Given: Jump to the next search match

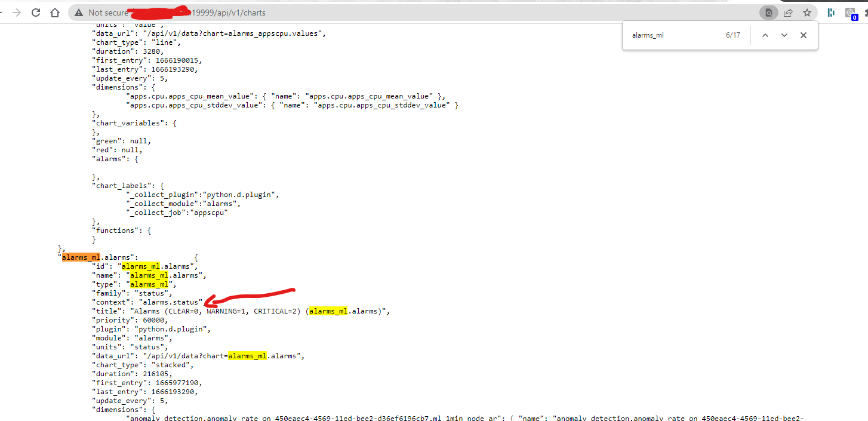Looking at the screenshot, I should (x=784, y=35).
